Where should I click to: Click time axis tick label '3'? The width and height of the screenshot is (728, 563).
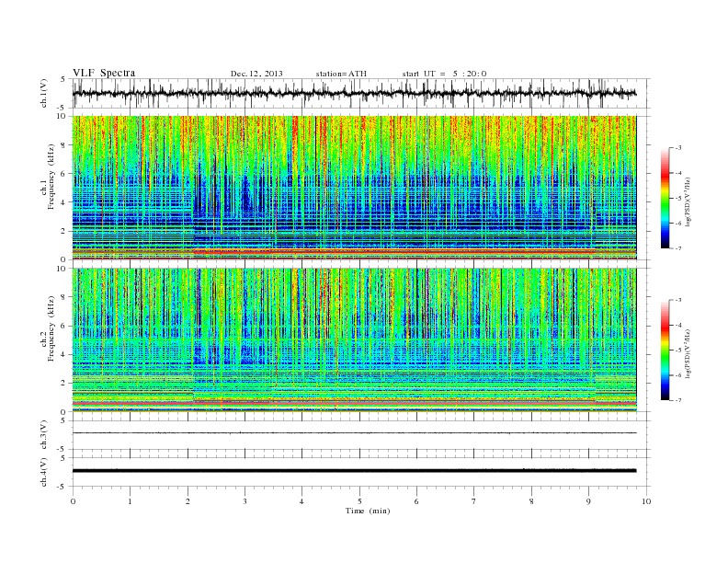245,501
